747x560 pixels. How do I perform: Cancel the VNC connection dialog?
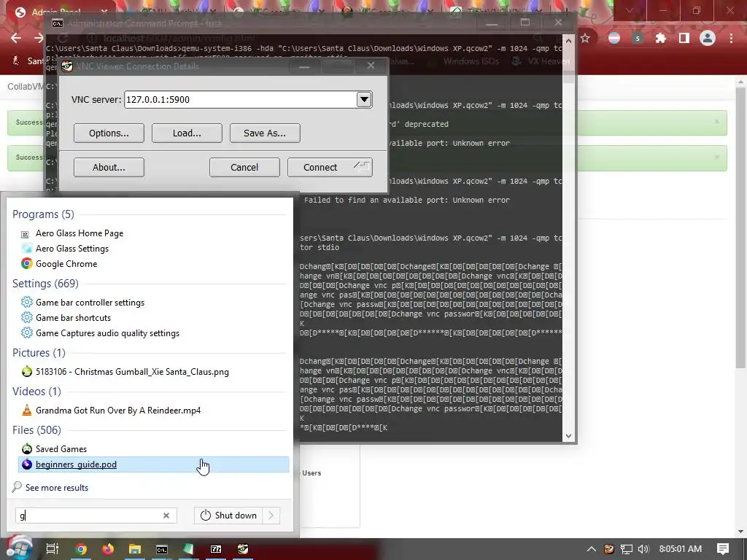(244, 167)
